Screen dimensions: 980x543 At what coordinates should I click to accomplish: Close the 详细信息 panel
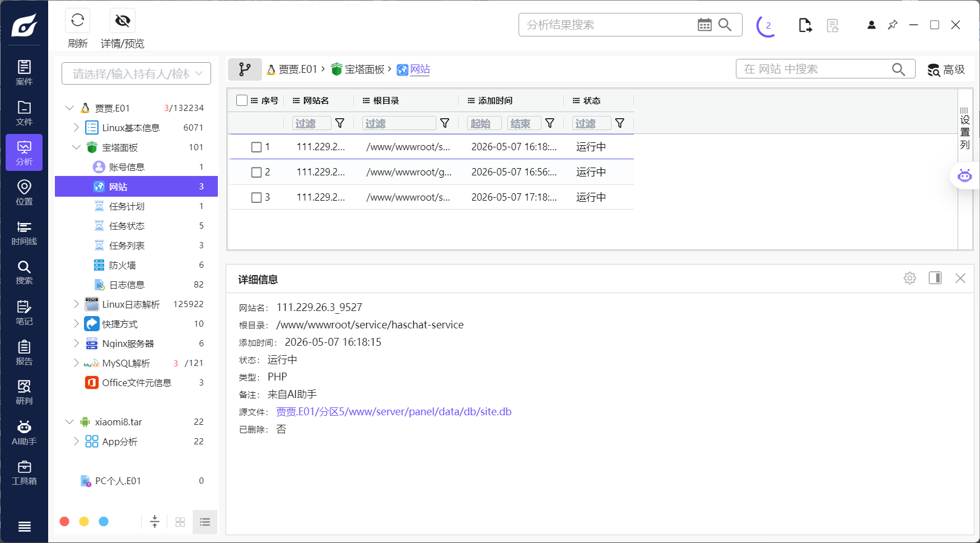click(960, 278)
